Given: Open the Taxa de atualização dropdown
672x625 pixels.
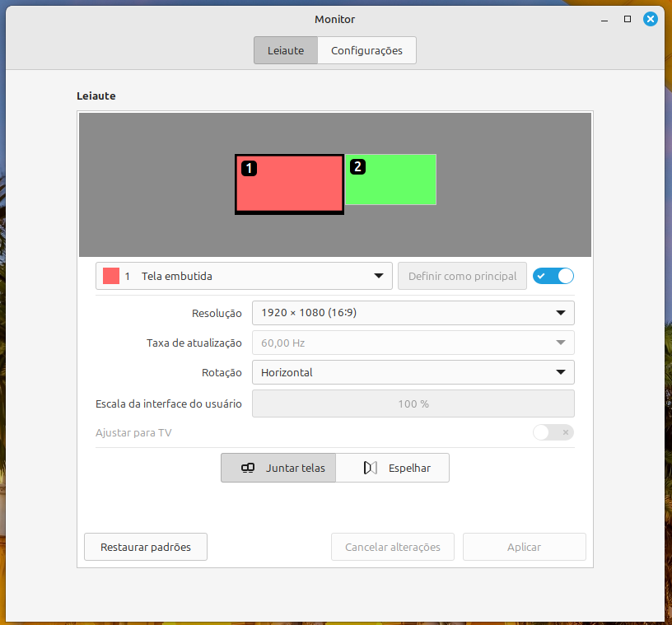Looking at the screenshot, I should click(x=413, y=343).
